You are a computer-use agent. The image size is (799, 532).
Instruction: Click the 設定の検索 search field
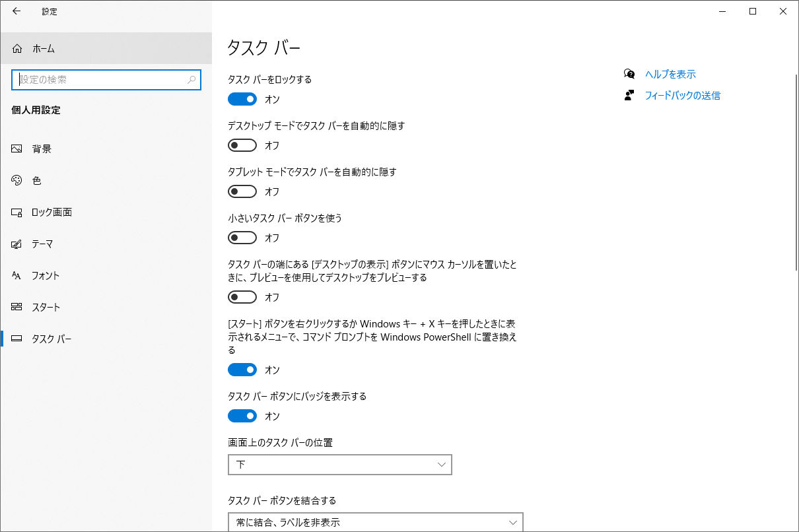[x=106, y=80]
